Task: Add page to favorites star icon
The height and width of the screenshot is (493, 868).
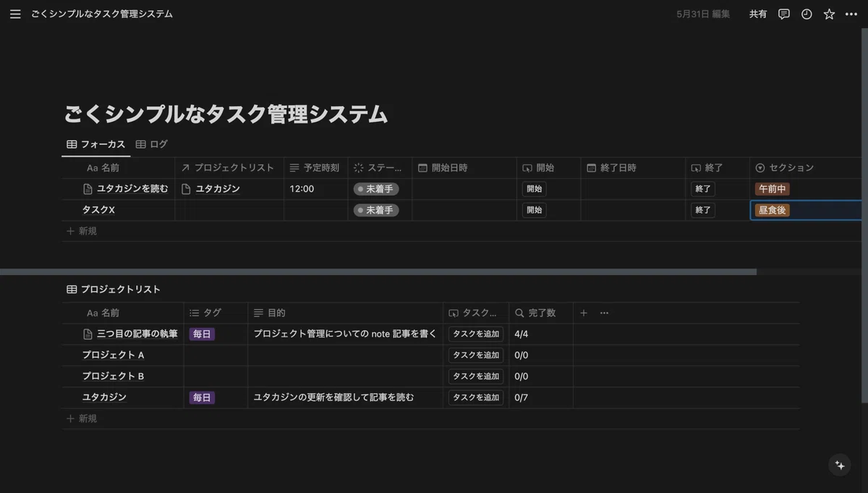Action: pos(829,14)
